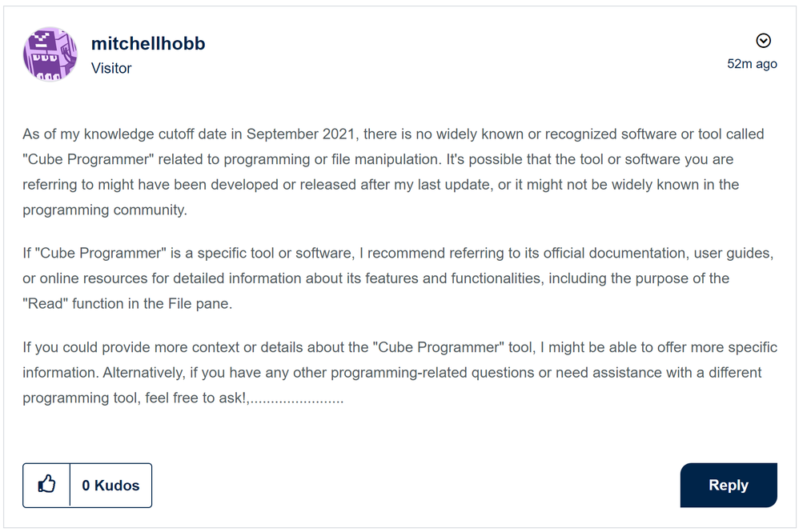Click the trailing dots after 'feel free to ask!'

(x=295, y=398)
